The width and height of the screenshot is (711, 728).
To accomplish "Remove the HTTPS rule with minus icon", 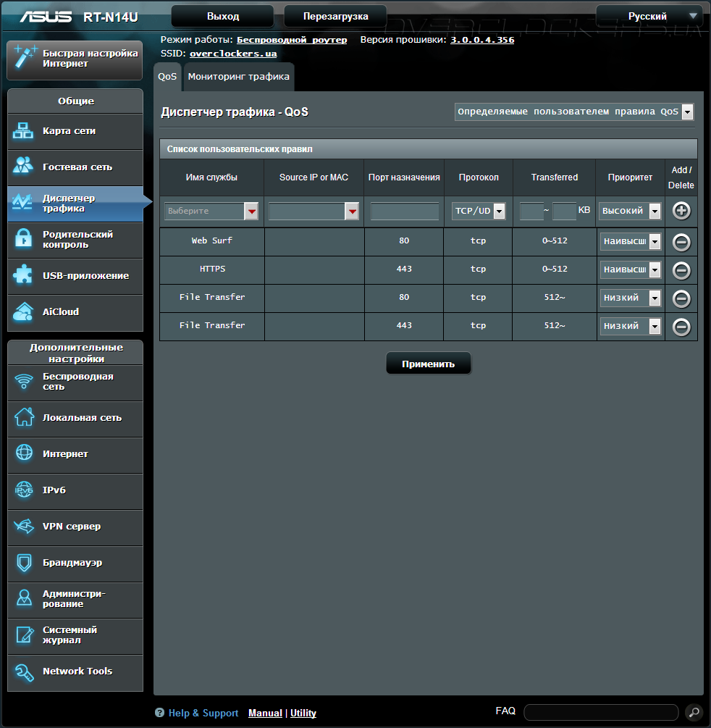I will click(681, 270).
